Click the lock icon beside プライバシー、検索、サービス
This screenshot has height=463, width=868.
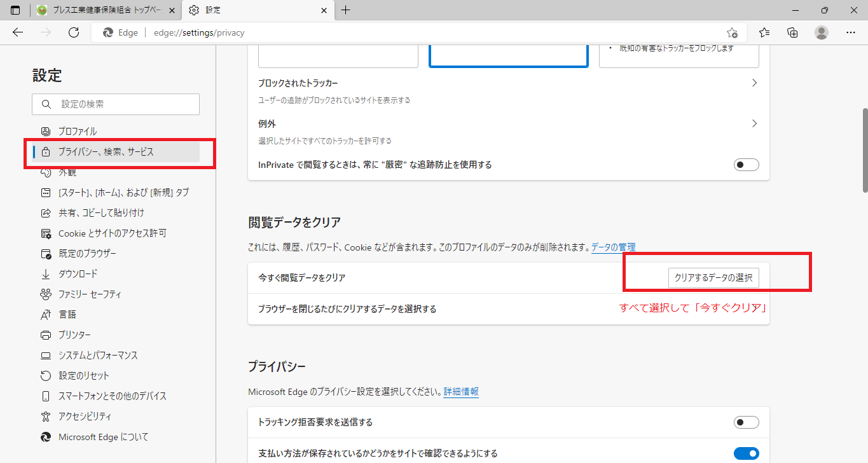(x=46, y=152)
